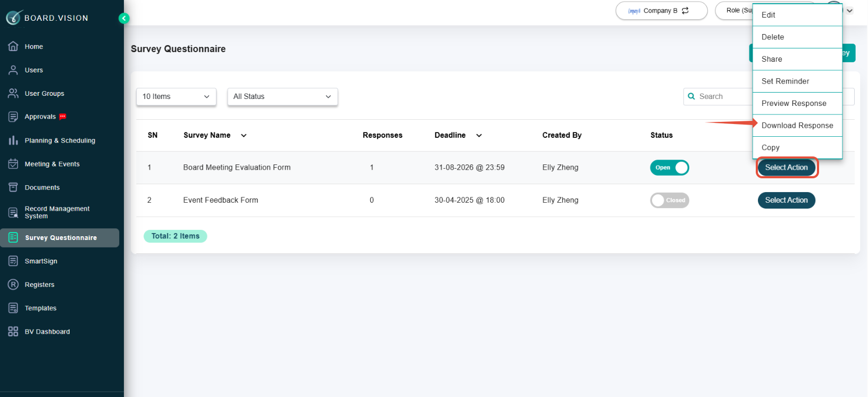Collapse the sidebar with green arrow button
868x397 pixels.
[x=124, y=19]
